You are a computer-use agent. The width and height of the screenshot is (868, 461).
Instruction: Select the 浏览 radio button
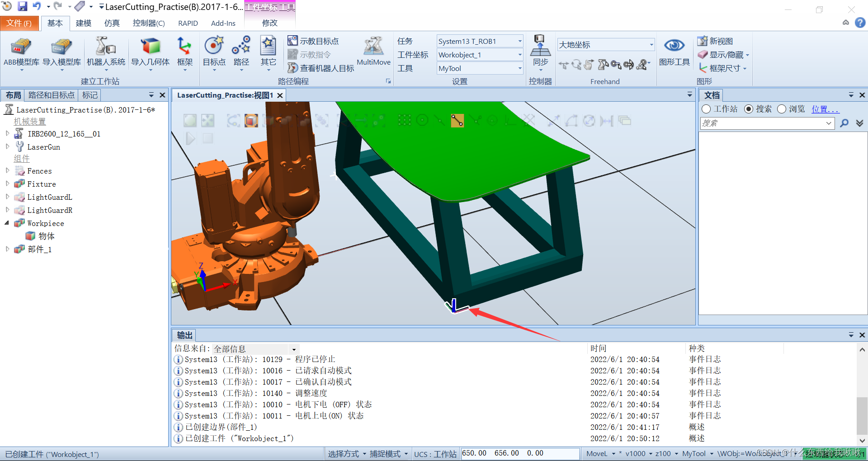782,109
